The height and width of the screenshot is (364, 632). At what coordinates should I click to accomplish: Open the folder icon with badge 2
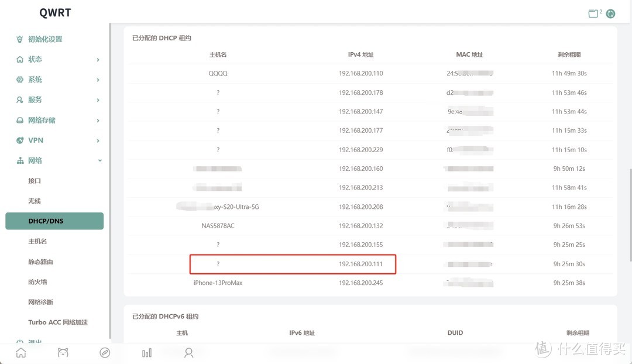coord(594,13)
